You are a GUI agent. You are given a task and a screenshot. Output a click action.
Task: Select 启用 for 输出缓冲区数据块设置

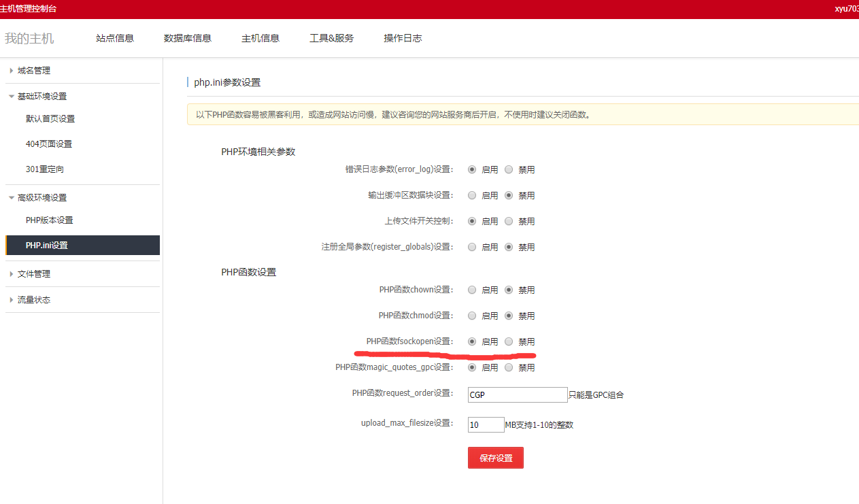point(472,195)
